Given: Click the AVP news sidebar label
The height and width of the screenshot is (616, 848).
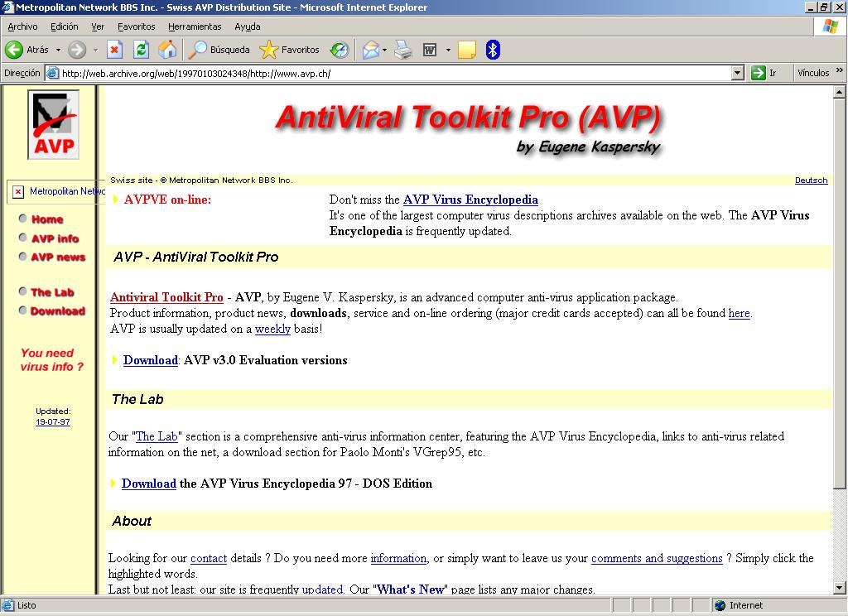Looking at the screenshot, I should click(58, 257).
